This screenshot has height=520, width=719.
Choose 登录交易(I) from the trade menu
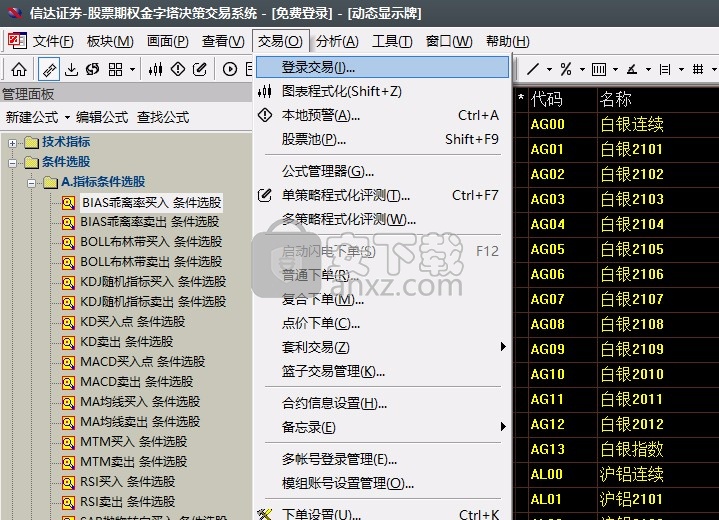(382, 67)
